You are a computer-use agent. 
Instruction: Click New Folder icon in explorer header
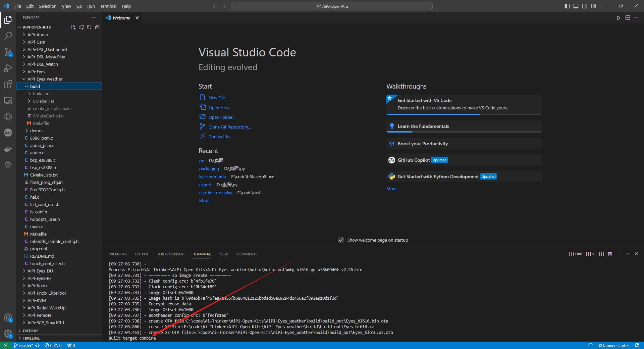(x=81, y=27)
